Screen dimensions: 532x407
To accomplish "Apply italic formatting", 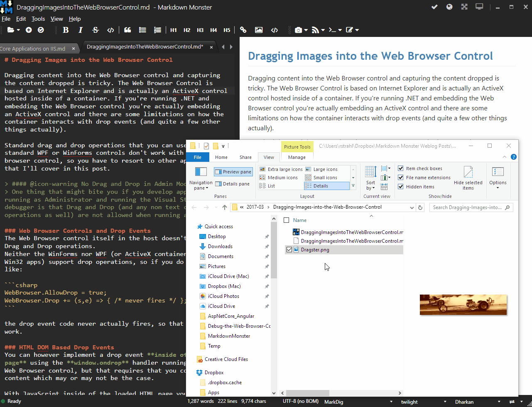I will (81, 29).
